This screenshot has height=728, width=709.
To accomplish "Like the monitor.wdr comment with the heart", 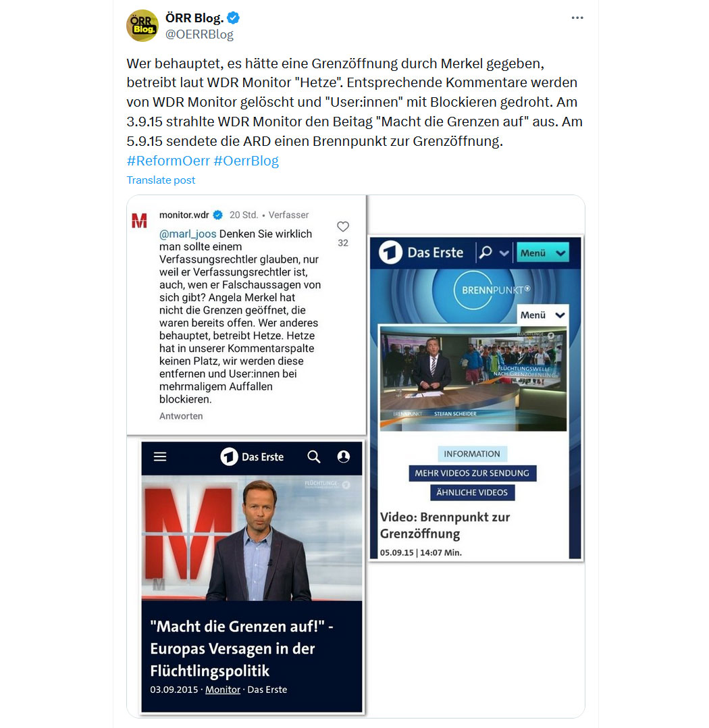I will point(342,227).
